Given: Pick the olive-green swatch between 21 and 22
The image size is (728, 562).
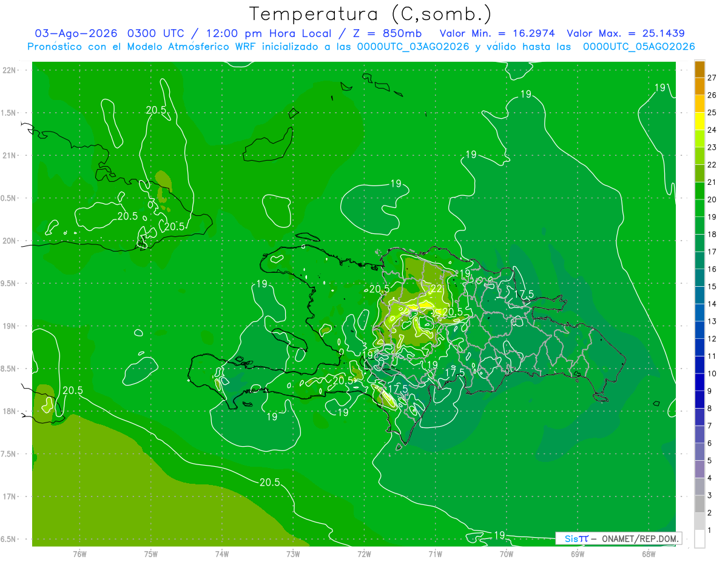Looking at the screenshot, I should pos(699,173).
